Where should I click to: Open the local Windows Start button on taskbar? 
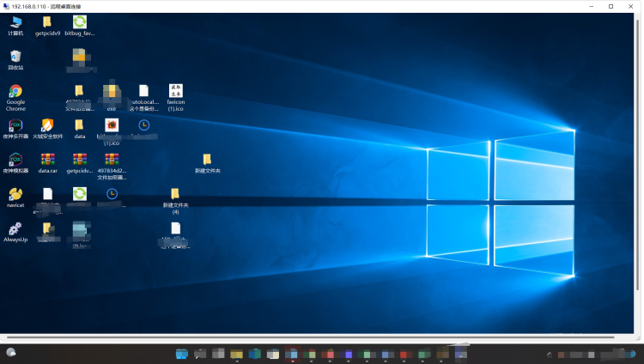click(x=181, y=354)
